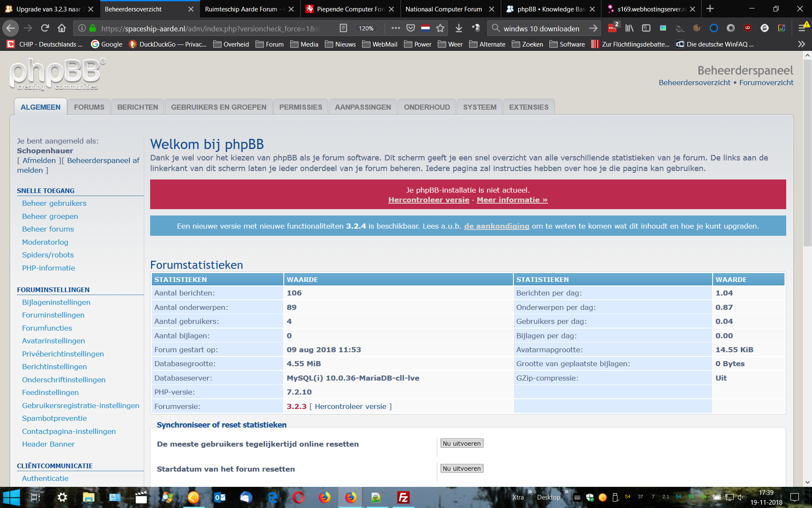Viewport: 812px width, 508px height.
Task: Open Beheer gebruikers in sidebar
Action: tap(54, 203)
